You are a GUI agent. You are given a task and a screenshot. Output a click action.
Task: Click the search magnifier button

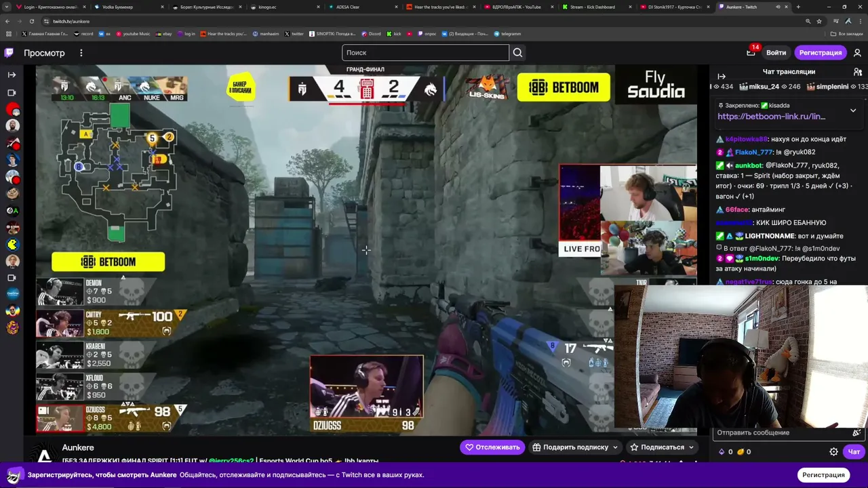pyautogui.click(x=517, y=52)
